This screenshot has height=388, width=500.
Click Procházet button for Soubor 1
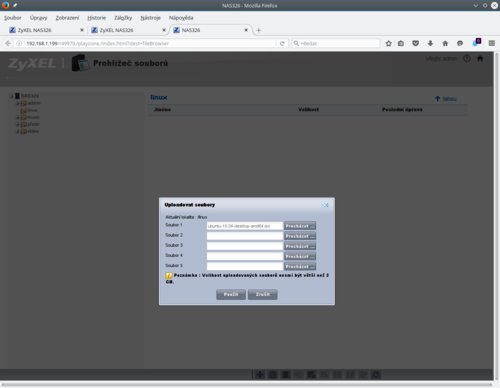coord(300,226)
